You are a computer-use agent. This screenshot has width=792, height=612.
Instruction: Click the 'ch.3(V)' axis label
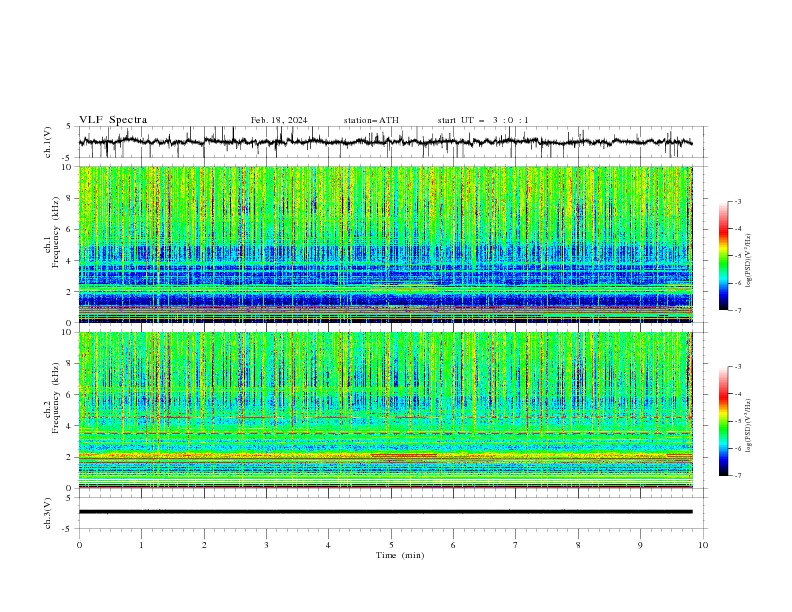(48, 513)
